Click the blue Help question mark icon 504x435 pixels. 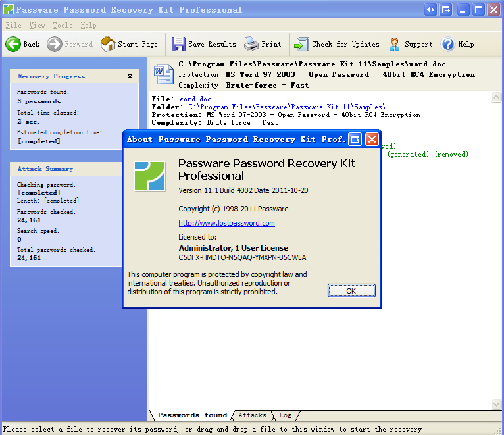pos(448,44)
